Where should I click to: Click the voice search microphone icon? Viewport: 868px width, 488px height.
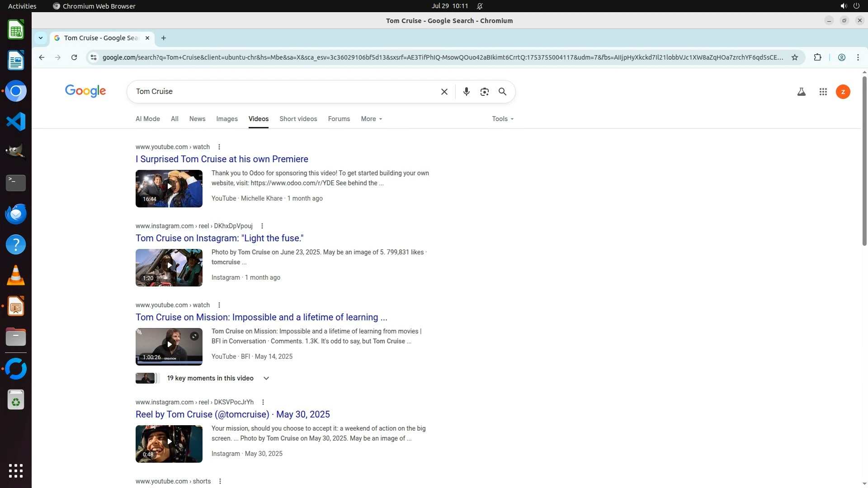[x=466, y=92]
